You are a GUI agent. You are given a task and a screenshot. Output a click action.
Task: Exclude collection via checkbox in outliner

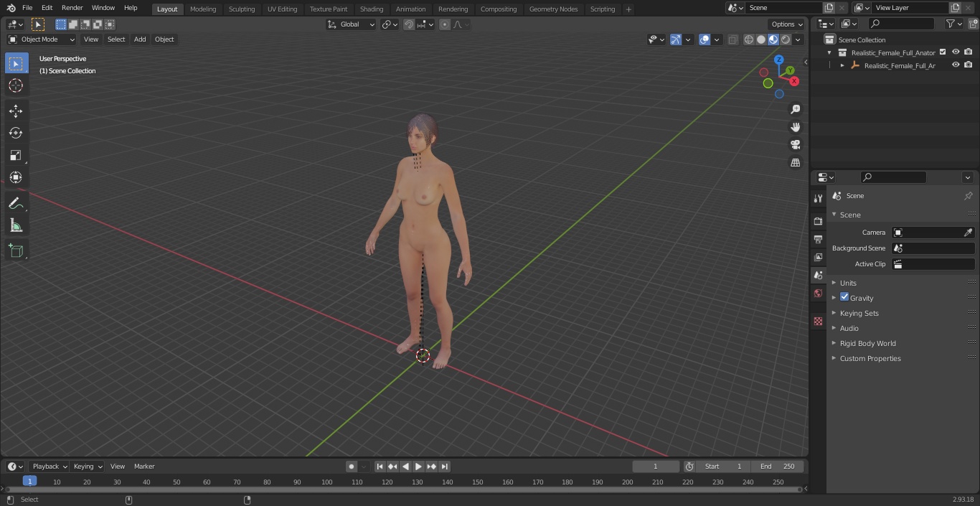pos(943,52)
